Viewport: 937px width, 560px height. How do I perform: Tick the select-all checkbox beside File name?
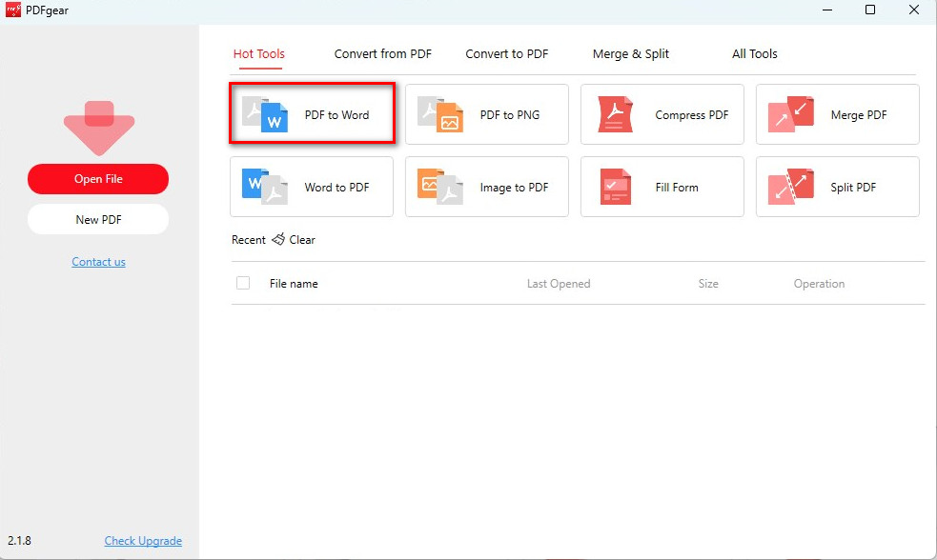243,283
